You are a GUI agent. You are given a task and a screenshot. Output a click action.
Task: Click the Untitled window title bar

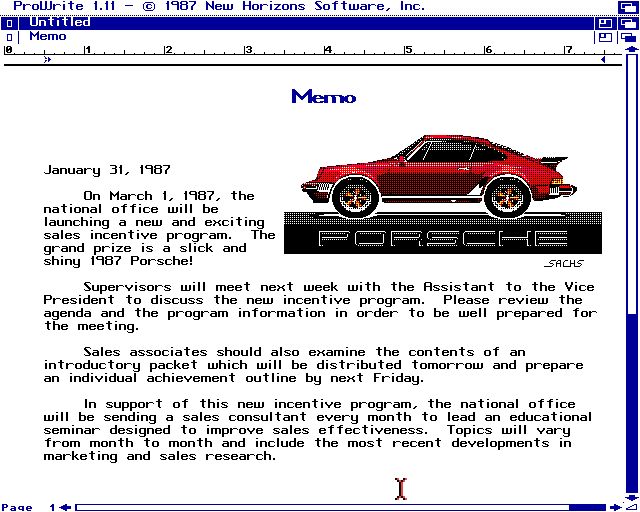[x=306, y=23]
